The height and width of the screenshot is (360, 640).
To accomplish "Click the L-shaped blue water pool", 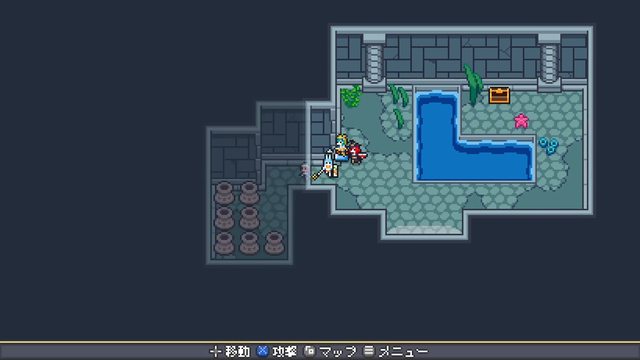I will point(473,136).
